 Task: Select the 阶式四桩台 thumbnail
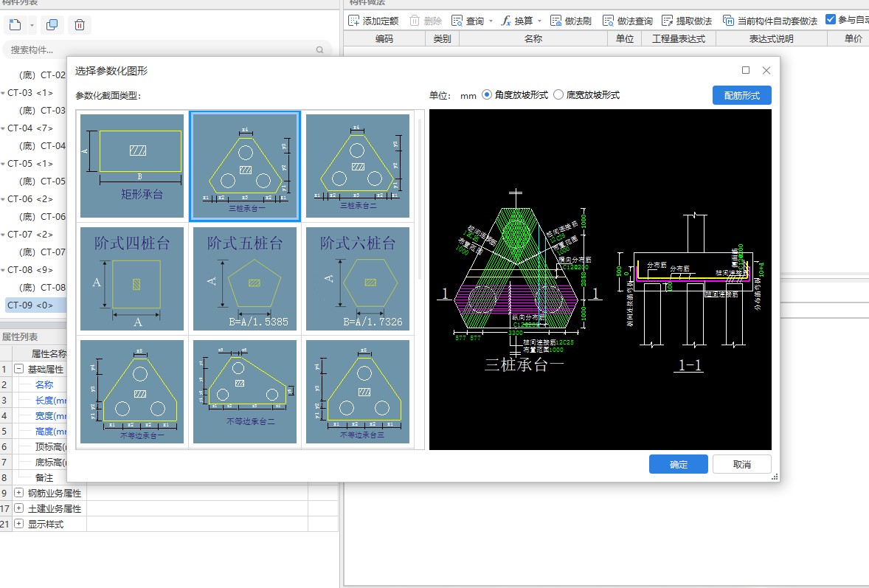[132, 279]
